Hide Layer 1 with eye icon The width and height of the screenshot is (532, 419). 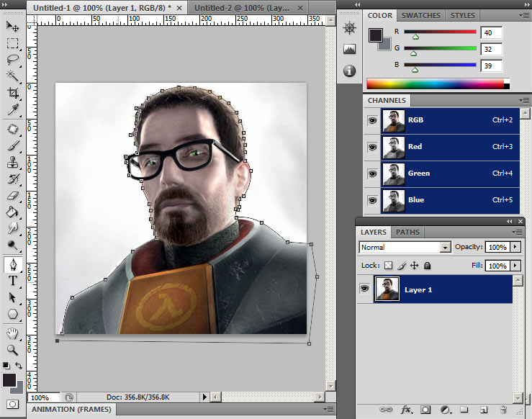365,289
